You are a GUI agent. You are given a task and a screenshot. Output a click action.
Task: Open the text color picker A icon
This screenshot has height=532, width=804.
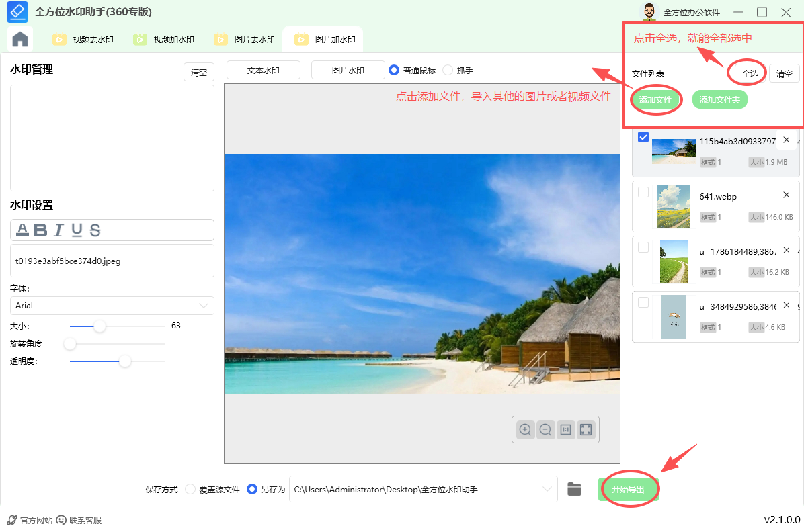tap(24, 230)
